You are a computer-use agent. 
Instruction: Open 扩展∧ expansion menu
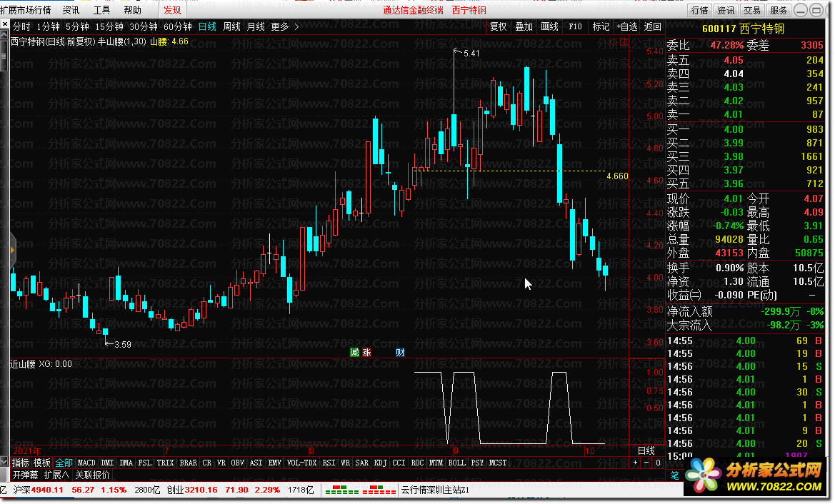click(56, 475)
